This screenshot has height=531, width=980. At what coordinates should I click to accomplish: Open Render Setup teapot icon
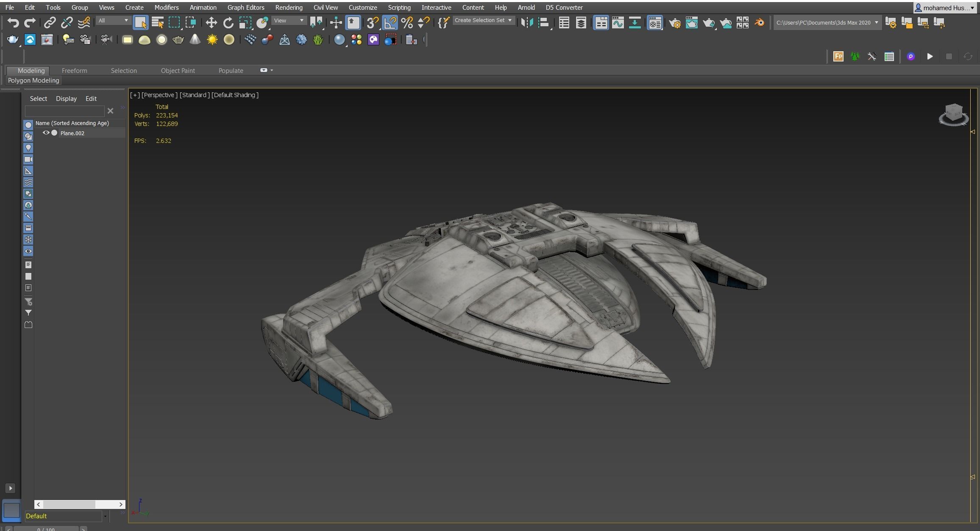click(x=674, y=23)
